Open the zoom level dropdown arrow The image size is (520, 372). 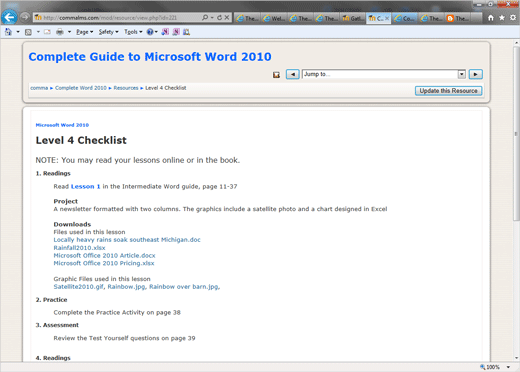pyautogui.click(x=508, y=367)
